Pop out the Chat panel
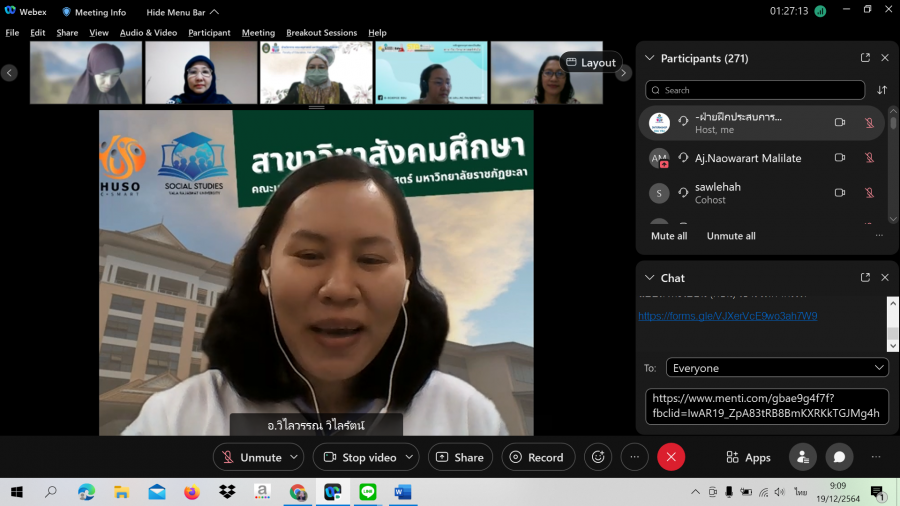This screenshot has height=506, width=900. click(865, 277)
